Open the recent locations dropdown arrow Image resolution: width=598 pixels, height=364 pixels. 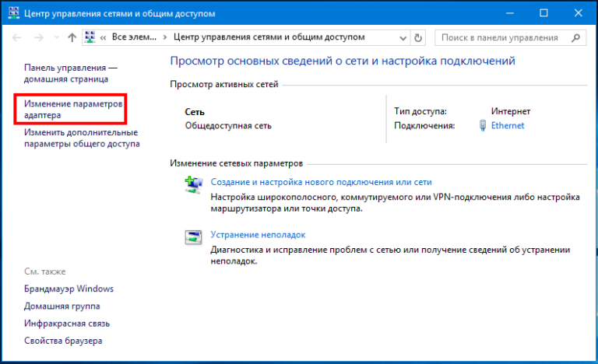[x=55, y=37]
